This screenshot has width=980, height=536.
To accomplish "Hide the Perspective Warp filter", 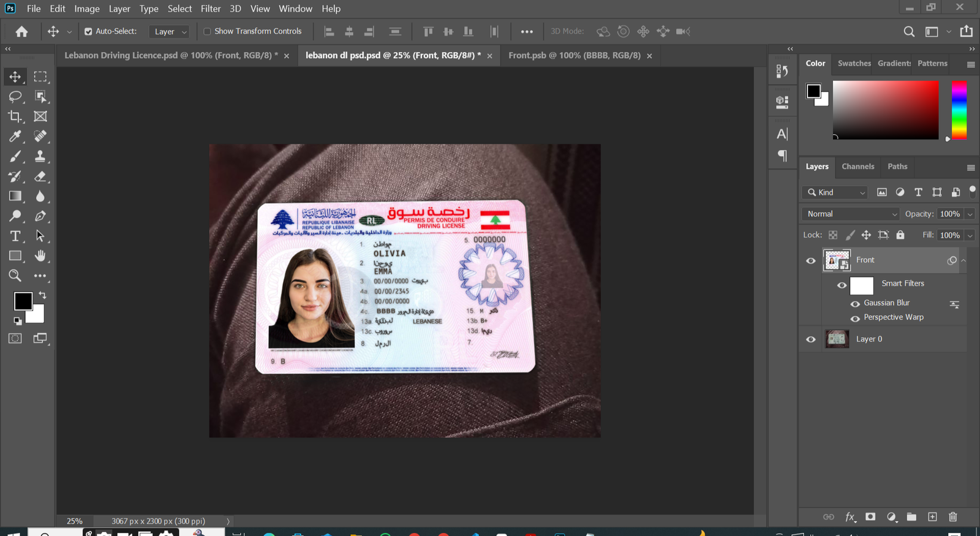I will click(855, 318).
